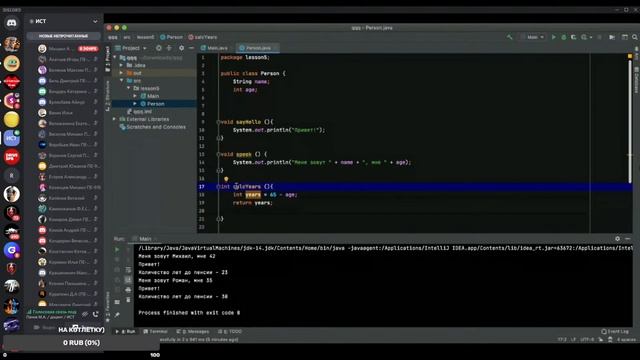Open the Project panel gear settings

182,48
